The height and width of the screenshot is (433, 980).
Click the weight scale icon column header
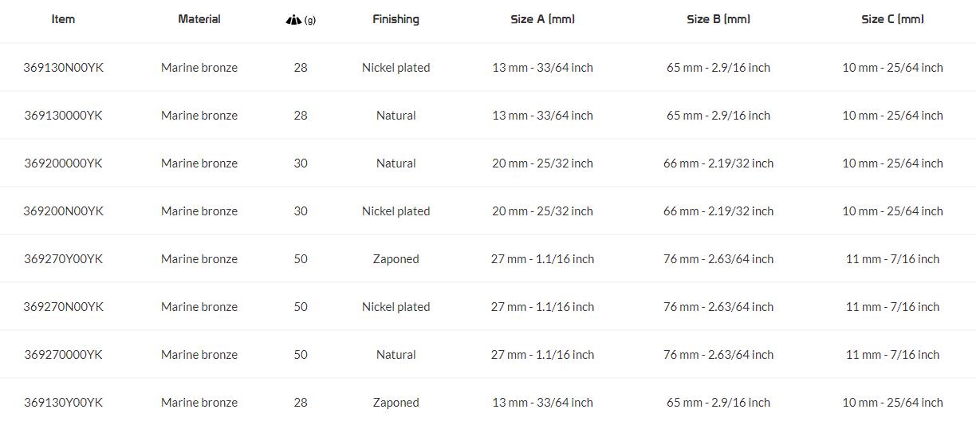tap(300, 20)
